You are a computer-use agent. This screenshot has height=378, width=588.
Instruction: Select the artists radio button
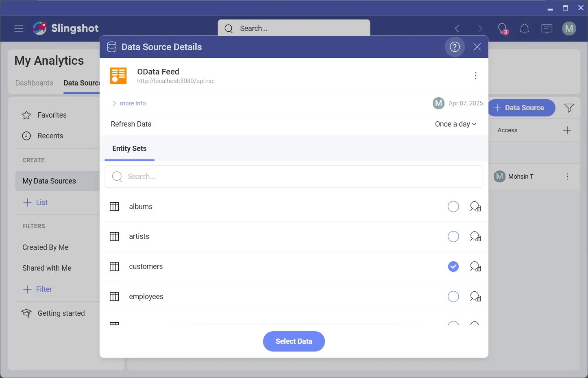[453, 236]
